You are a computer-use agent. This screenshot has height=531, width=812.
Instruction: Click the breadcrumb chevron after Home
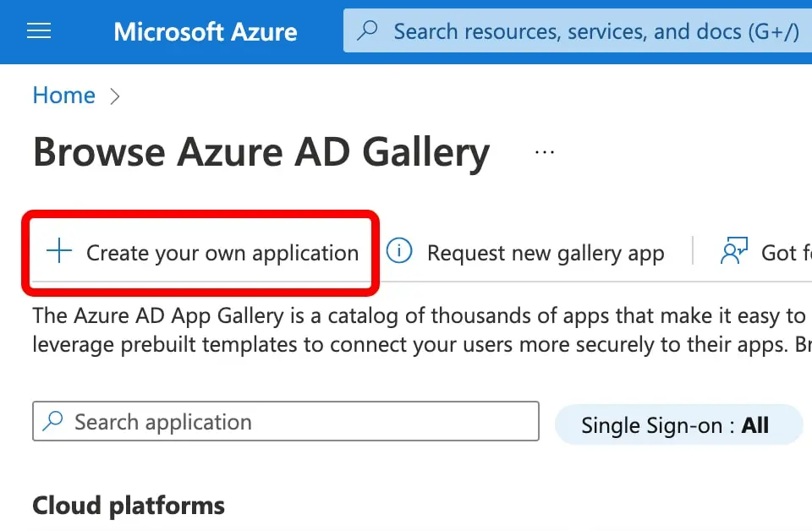pos(115,96)
